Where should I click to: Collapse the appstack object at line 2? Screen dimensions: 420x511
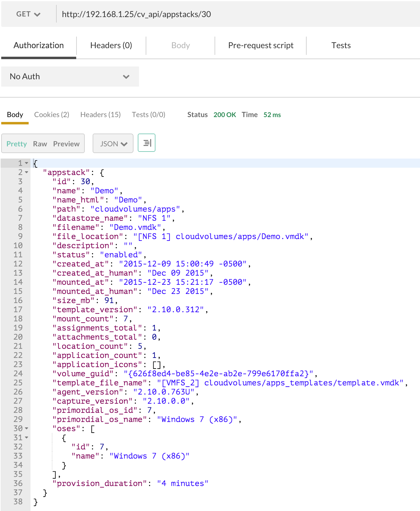tap(27, 173)
